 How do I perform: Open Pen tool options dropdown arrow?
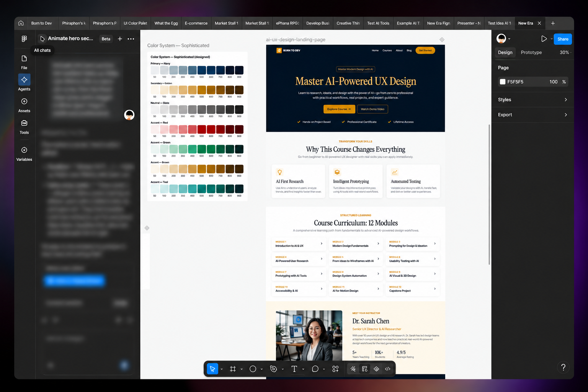click(283, 369)
